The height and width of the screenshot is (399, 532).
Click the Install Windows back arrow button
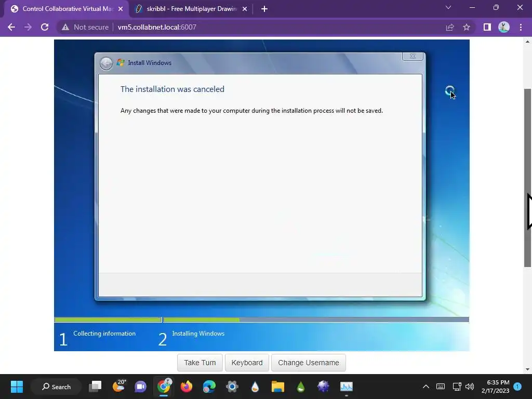click(106, 63)
